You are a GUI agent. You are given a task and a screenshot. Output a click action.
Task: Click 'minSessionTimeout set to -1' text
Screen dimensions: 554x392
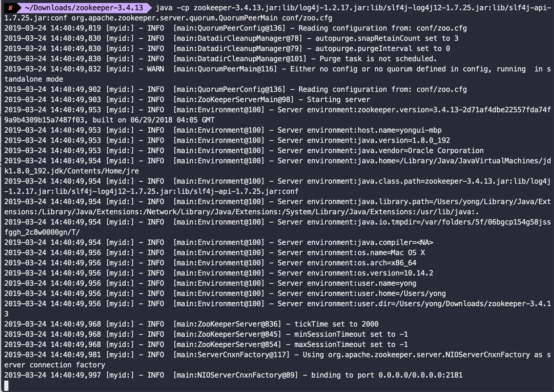[351, 334]
